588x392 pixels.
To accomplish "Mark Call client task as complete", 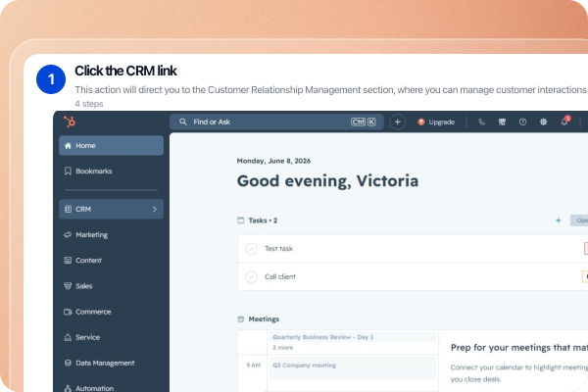I will [251, 276].
